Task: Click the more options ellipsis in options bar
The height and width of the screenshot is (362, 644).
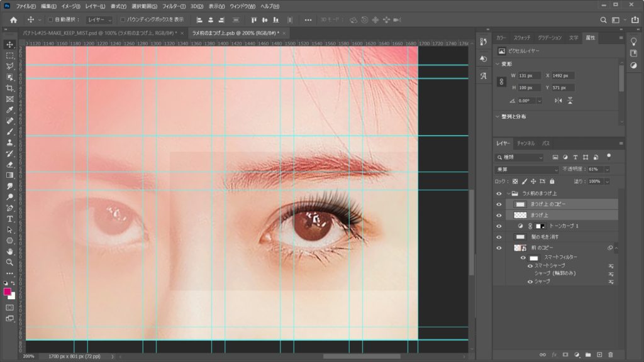Action: coord(308,19)
